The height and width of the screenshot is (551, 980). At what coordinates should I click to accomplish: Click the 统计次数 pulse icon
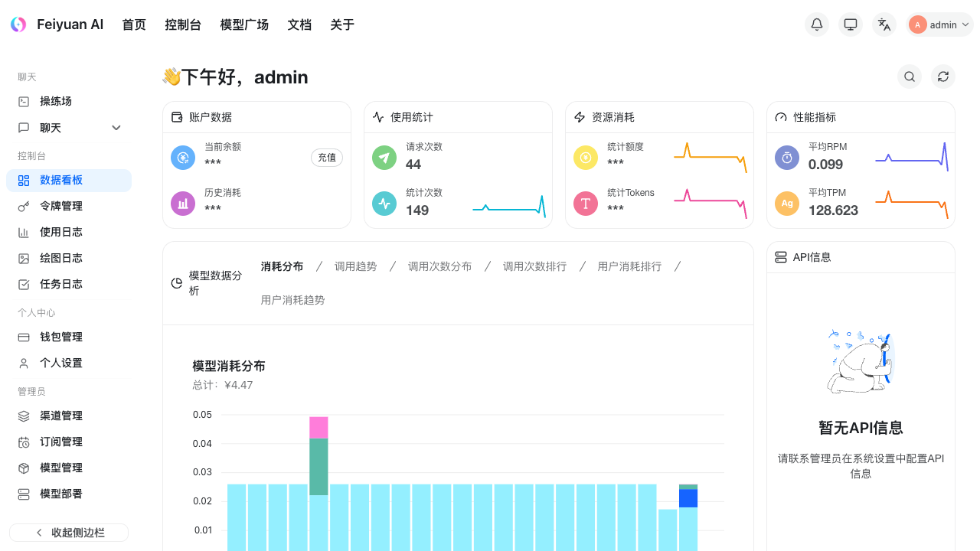(x=384, y=204)
